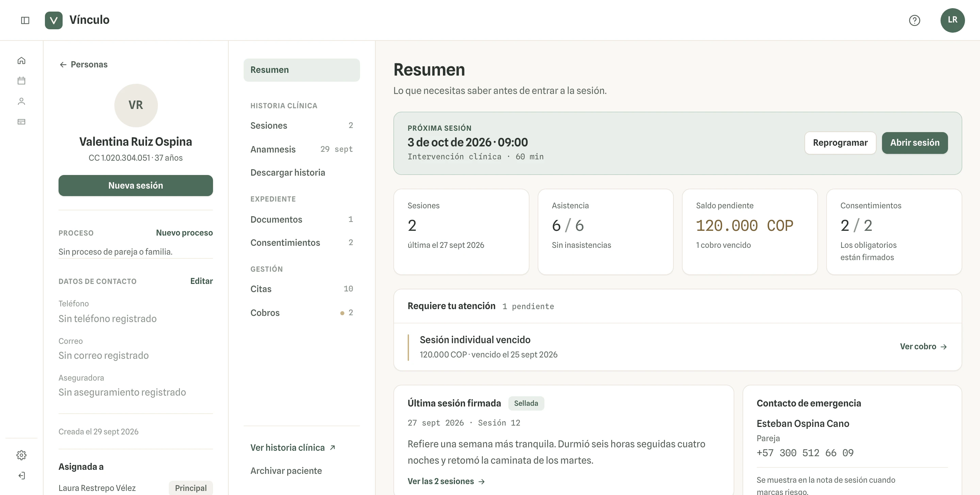Open Citas under Gestión
980x495 pixels.
tap(301, 289)
